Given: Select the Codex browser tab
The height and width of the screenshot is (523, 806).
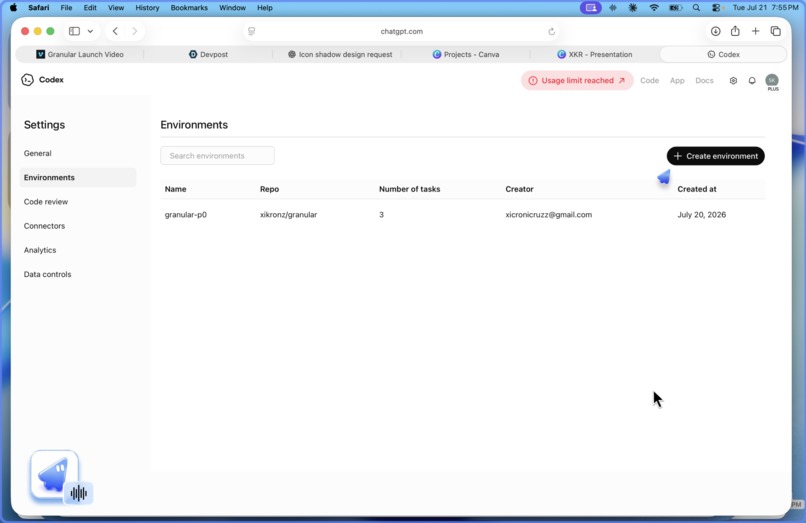Looking at the screenshot, I should (x=723, y=55).
